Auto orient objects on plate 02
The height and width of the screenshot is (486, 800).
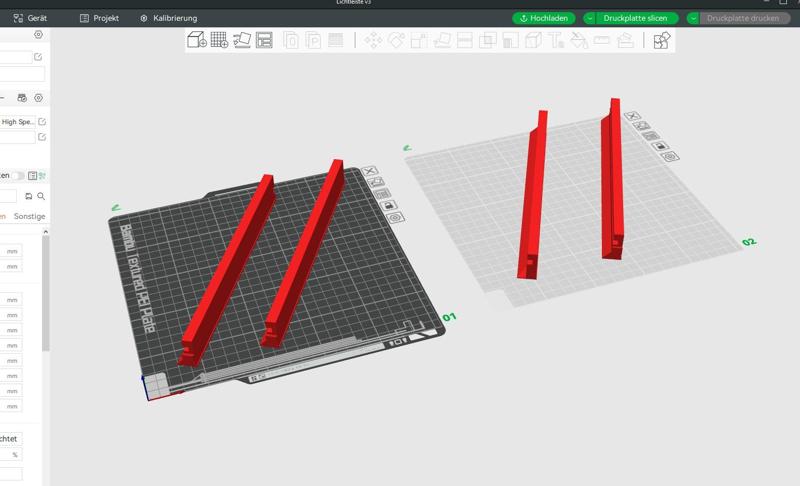click(x=641, y=125)
